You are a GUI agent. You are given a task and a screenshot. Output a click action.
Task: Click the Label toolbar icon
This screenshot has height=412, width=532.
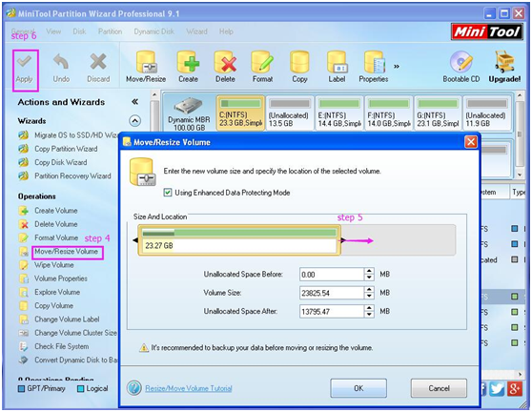[337, 62]
